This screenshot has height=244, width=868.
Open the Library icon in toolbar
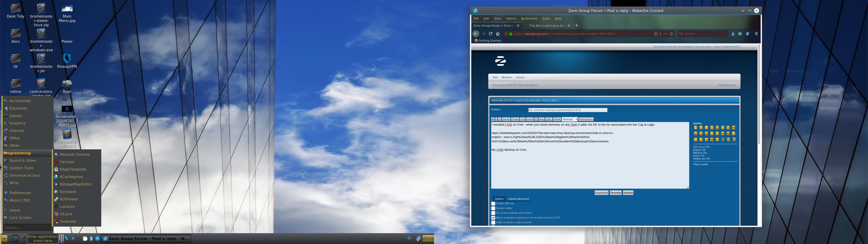pyautogui.click(x=740, y=34)
